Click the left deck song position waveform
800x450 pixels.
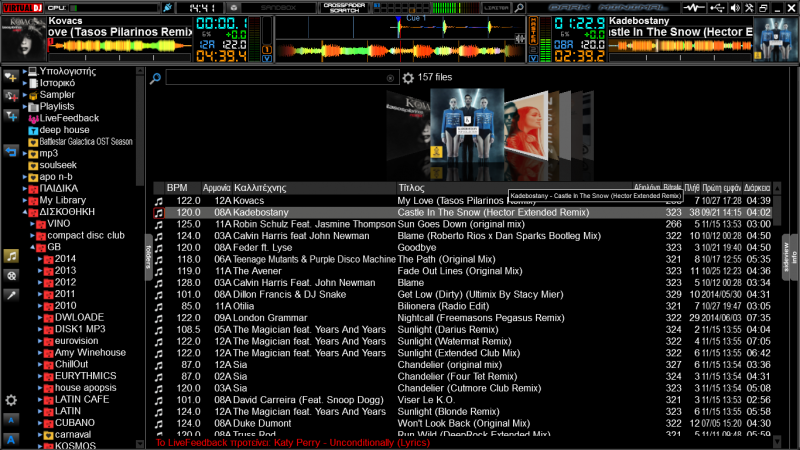click(120, 46)
